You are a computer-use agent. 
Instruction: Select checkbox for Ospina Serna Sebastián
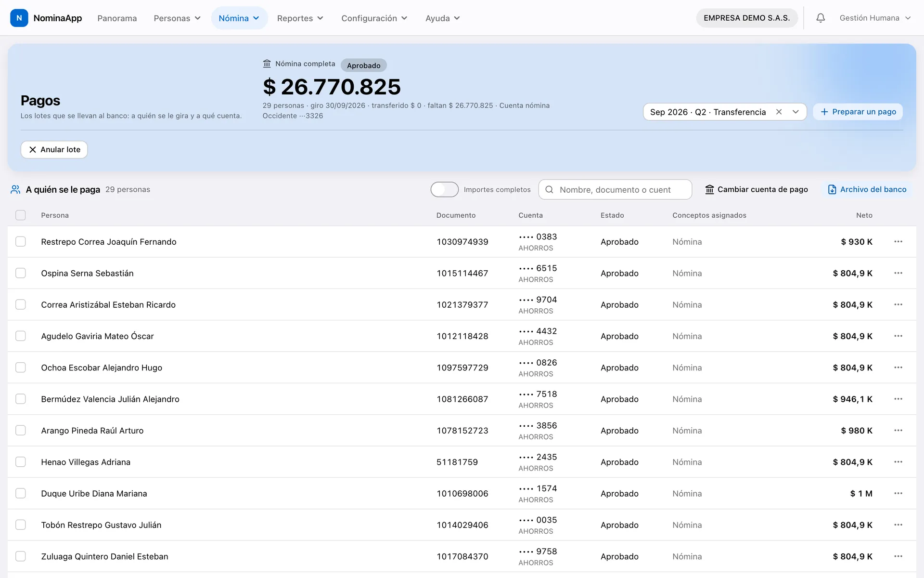20,273
